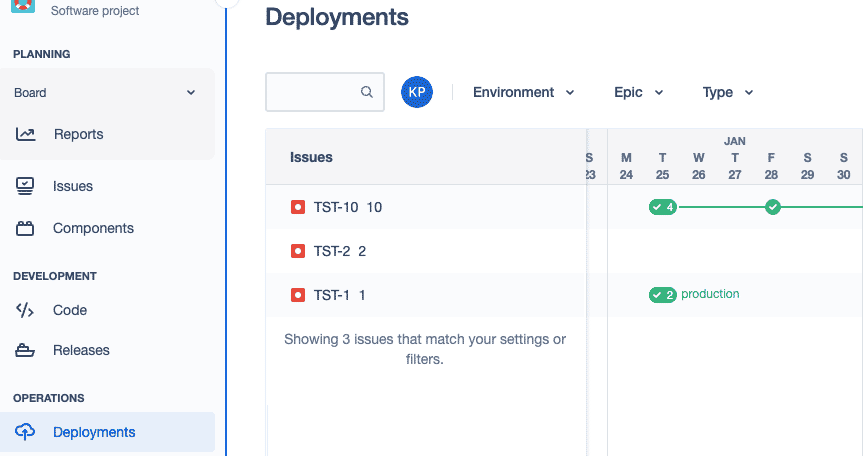Click the production deployment badge for TST-1
Screen dimensions: 863x456
[x=662, y=295]
